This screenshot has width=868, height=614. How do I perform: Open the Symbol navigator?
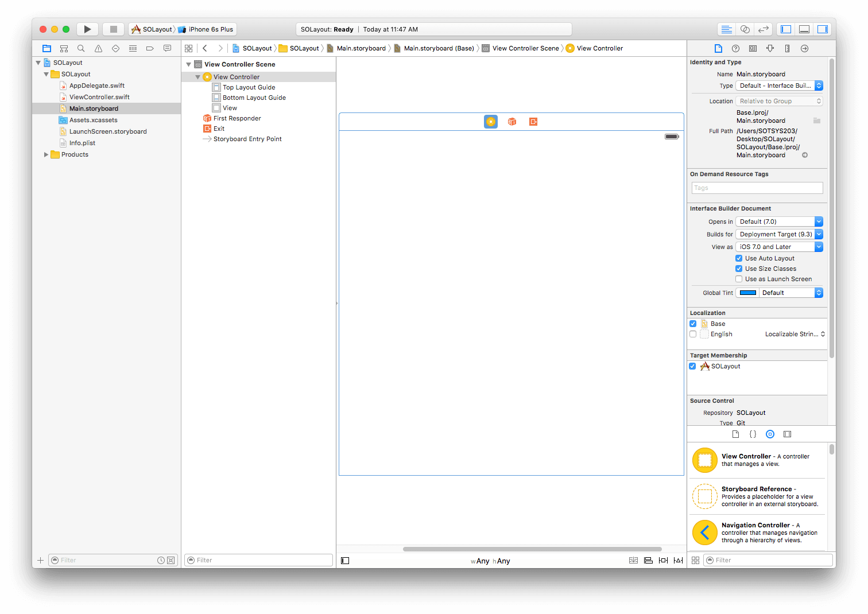point(64,49)
